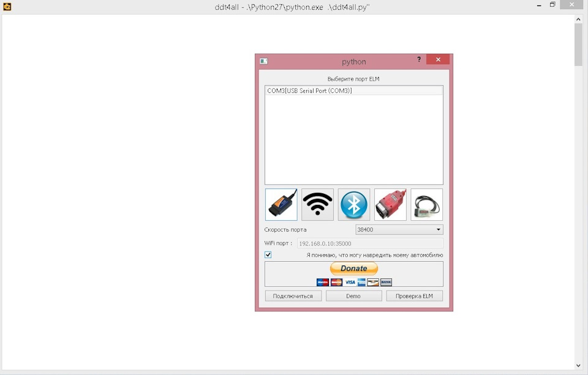Screen dimensions: 588x375
Task: Click the Проверка ELM button
Action: pyautogui.click(x=415, y=296)
